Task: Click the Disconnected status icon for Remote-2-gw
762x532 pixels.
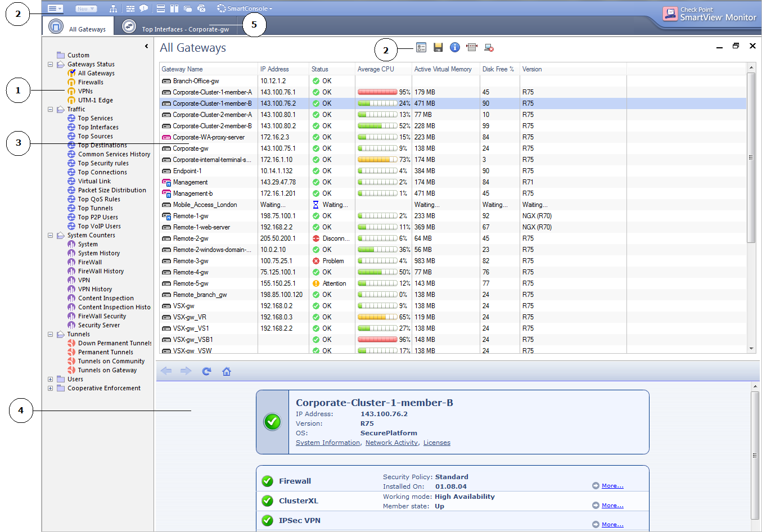Action: click(316, 238)
